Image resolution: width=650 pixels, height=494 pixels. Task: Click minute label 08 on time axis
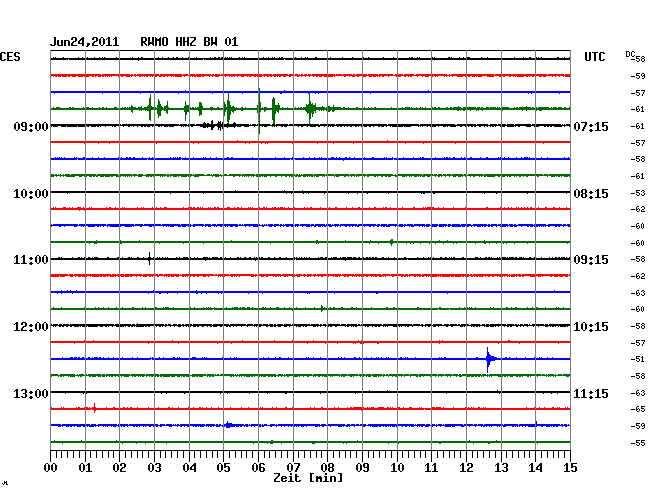coord(327,467)
